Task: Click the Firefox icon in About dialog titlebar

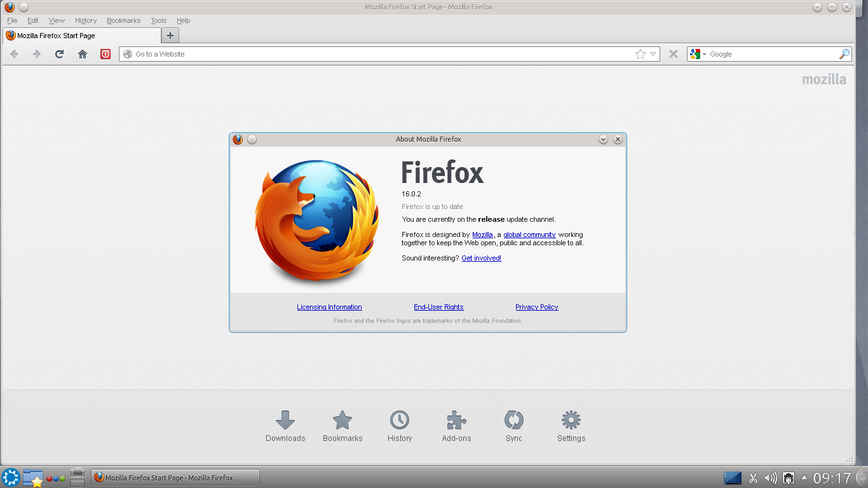Action: click(238, 139)
